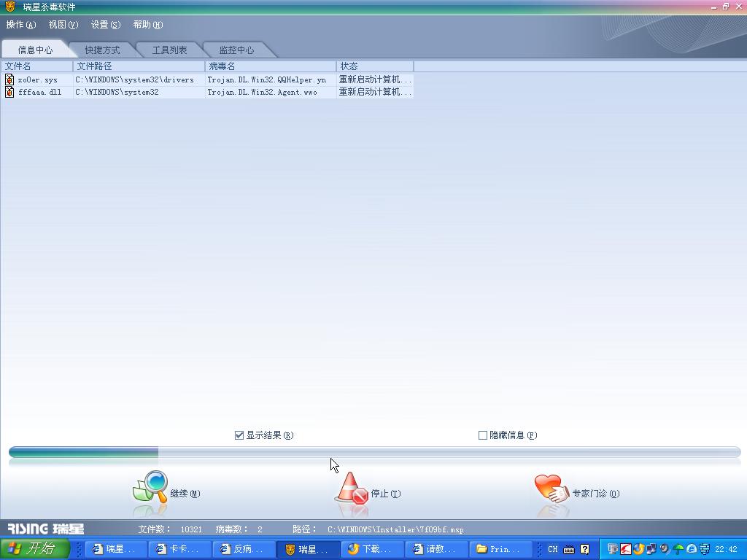747x560 pixels.
Task: Click the red swoosh tray icon
Action: coord(625,549)
